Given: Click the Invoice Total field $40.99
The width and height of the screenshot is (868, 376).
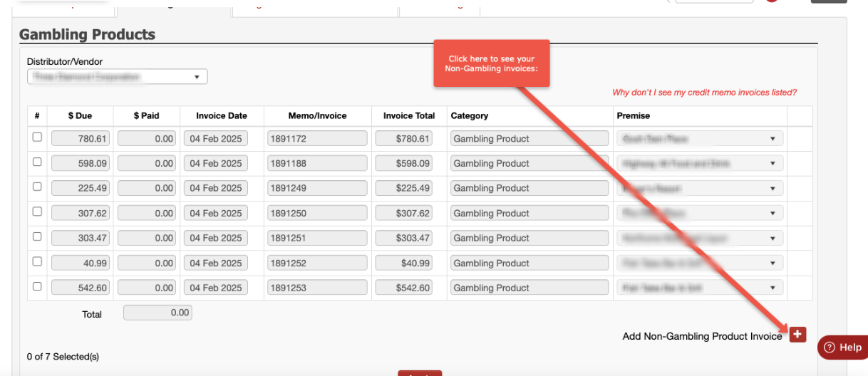Looking at the screenshot, I should [x=404, y=263].
